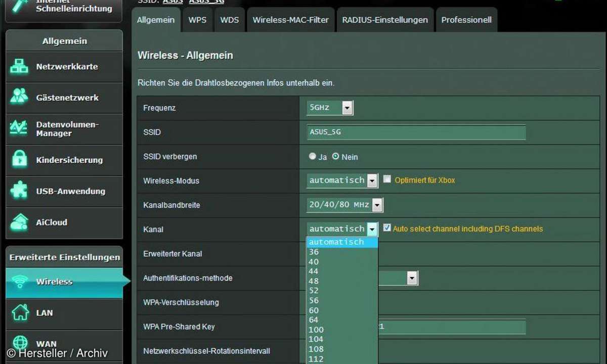Choose channel 60 from the list
The width and height of the screenshot is (607, 364).
pos(342,310)
